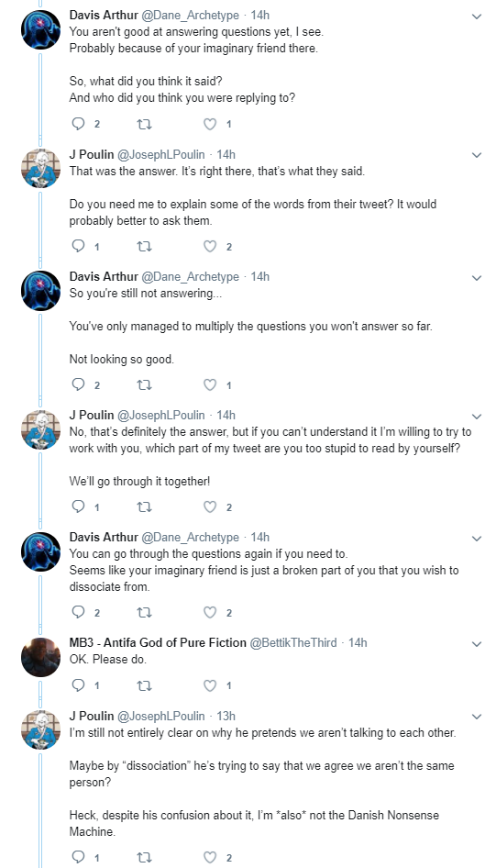
Task: Like MB3's 'OK. Please do.' tweet
Action: coord(210,686)
